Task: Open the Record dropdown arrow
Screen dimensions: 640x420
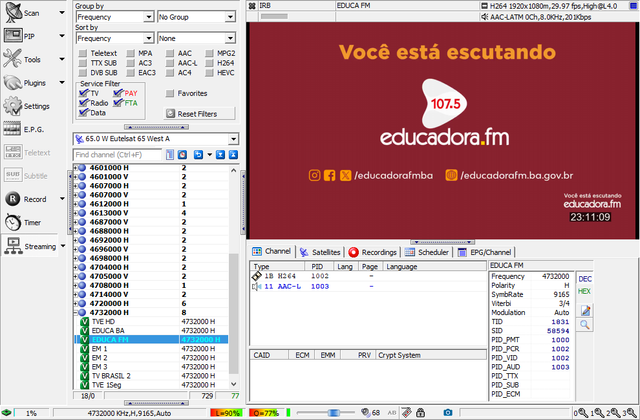Action: (x=62, y=199)
